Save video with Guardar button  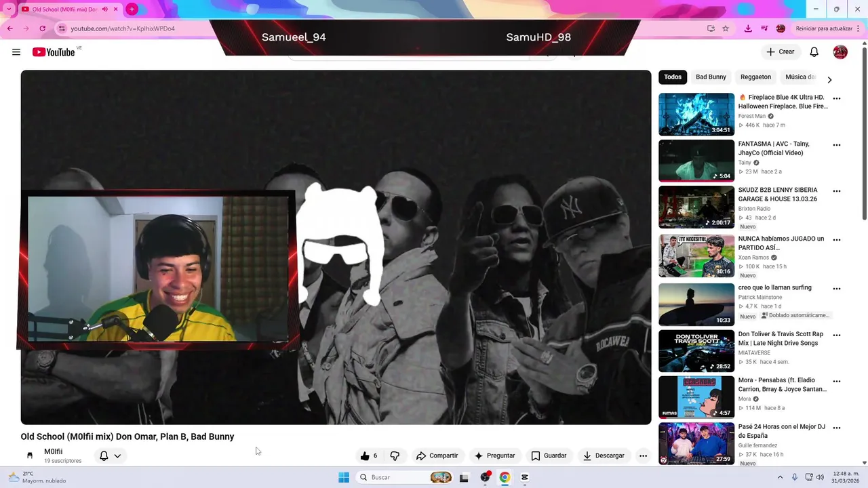pyautogui.click(x=549, y=455)
